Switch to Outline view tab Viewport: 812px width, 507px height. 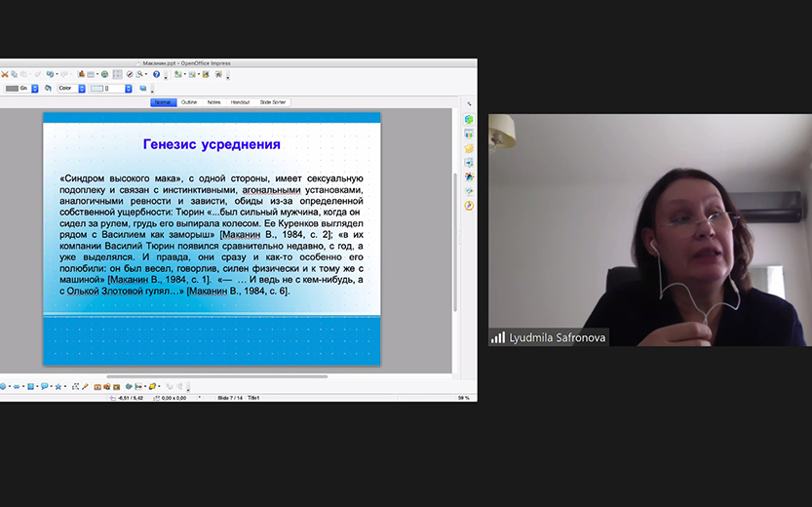click(189, 102)
